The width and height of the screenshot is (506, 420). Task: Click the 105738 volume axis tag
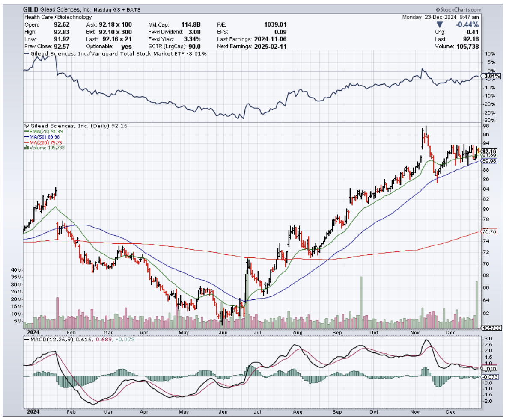coord(489,328)
